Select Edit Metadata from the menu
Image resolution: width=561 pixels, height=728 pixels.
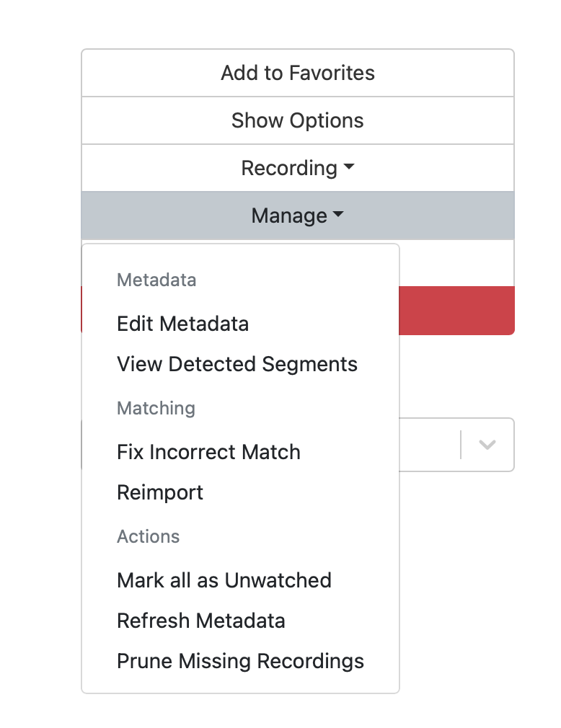click(x=182, y=324)
